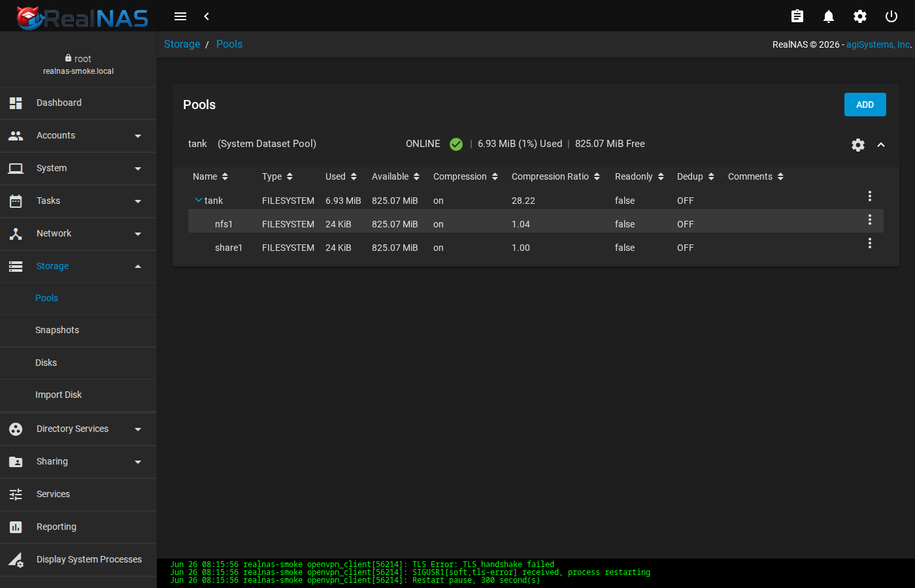The height and width of the screenshot is (588, 915).
Task: Click the System laptop icon
Action: click(x=16, y=169)
